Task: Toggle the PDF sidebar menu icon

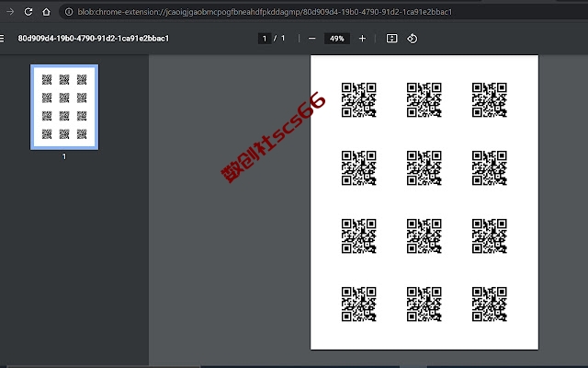Action: point(2,39)
